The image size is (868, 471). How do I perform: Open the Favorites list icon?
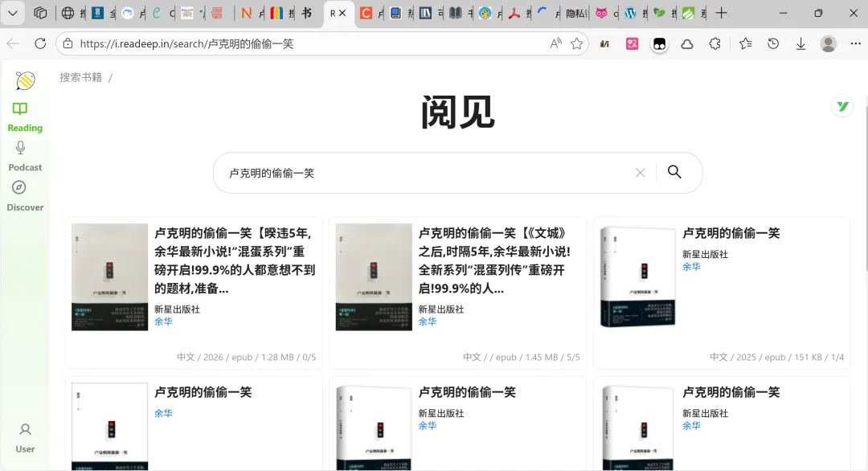tap(746, 43)
